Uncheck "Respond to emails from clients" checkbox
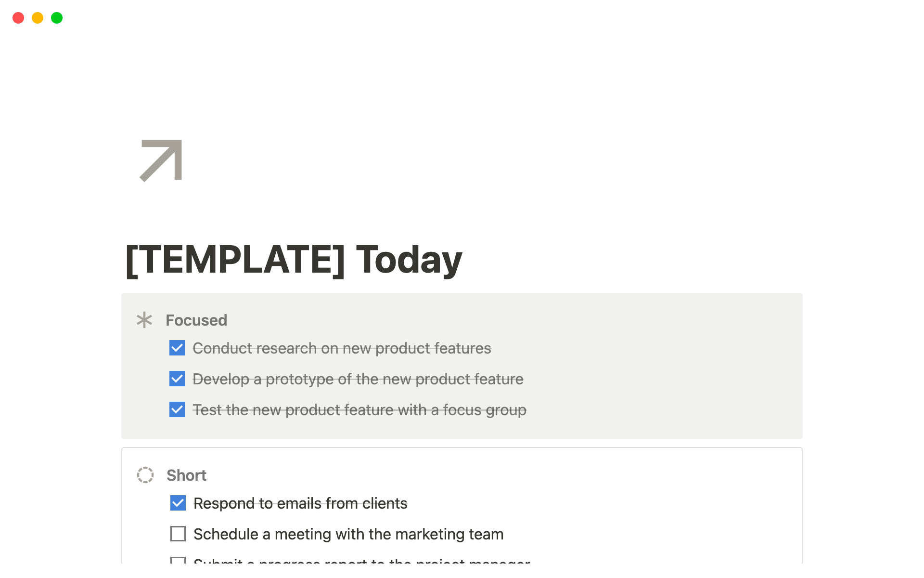Viewport: 924px width, 578px height. click(178, 503)
